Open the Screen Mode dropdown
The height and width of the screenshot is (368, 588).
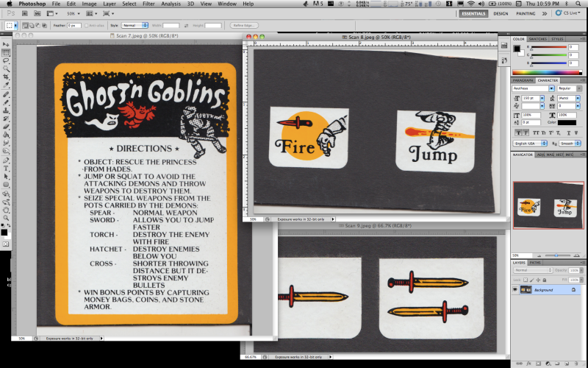click(x=108, y=13)
